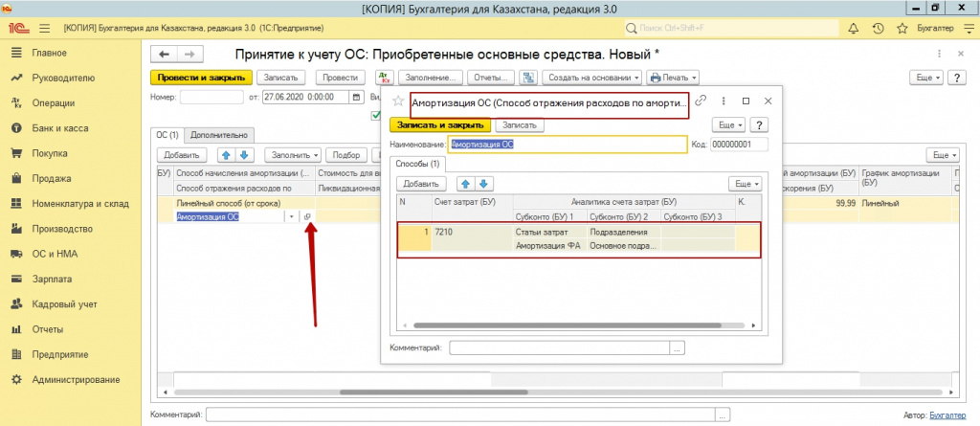Open the history clock icon
This screenshot has height=426, width=980.
point(878,28)
